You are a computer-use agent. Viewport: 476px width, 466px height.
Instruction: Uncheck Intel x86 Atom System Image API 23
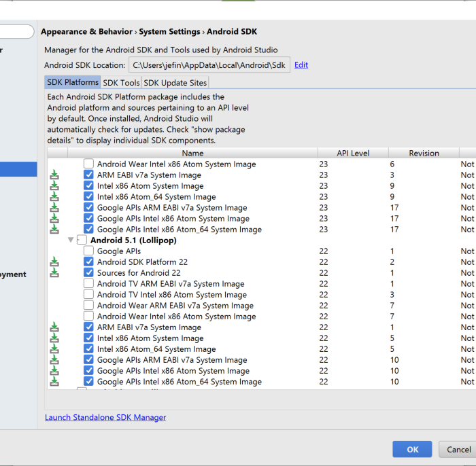pyautogui.click(x=88, y=185)
